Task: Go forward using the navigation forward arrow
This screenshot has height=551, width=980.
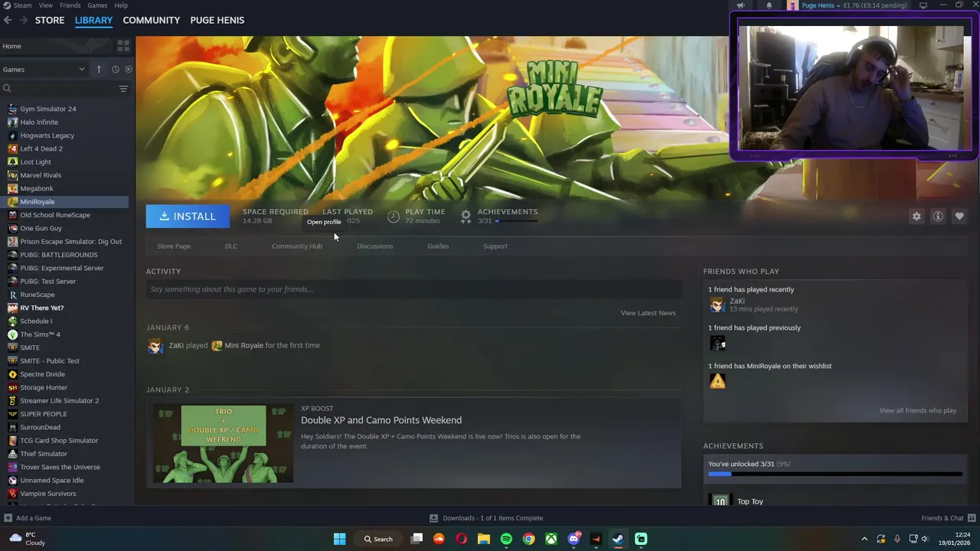Action: point(24,20)
